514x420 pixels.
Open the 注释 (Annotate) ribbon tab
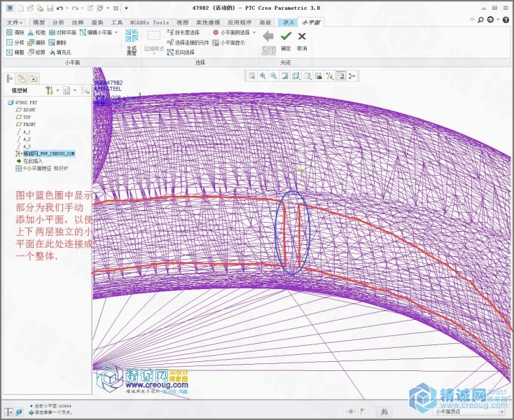[78, 22]
